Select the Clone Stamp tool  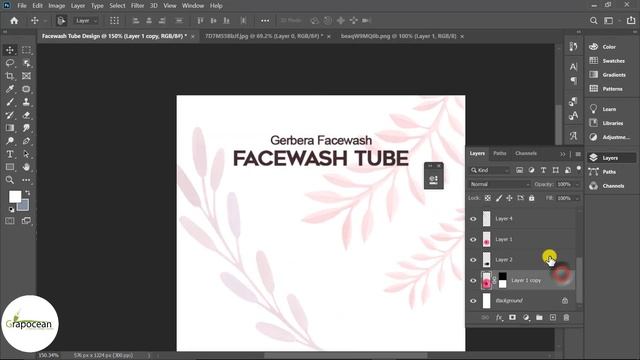(x=26, y=102)
